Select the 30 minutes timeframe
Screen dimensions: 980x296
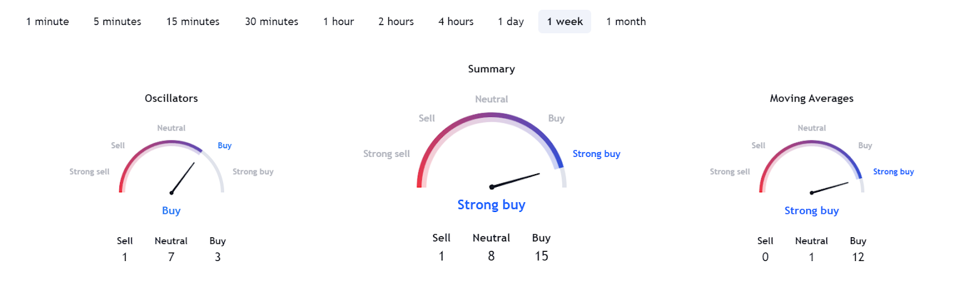coord(271,21)
